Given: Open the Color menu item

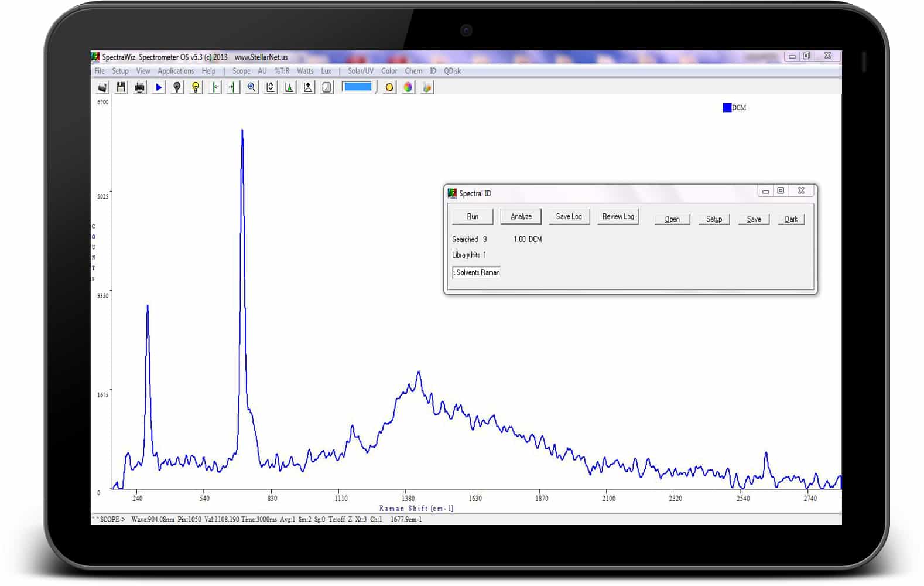Looking at the screenshot, I should click(389, 71).
